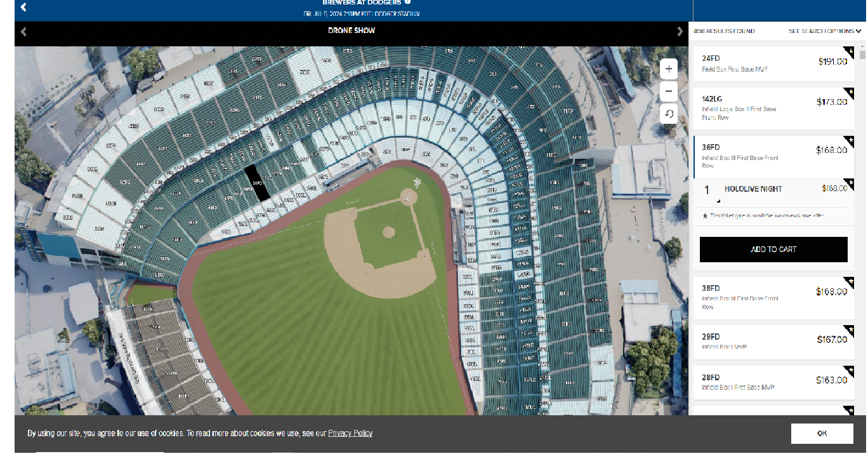Click the $163.00 price on 28FD
Screen dimensions: 868x454
[832, 380]
